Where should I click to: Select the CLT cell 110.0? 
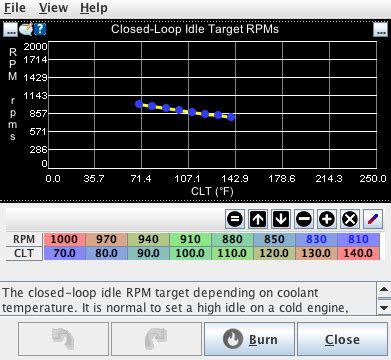tap(232, 253)
